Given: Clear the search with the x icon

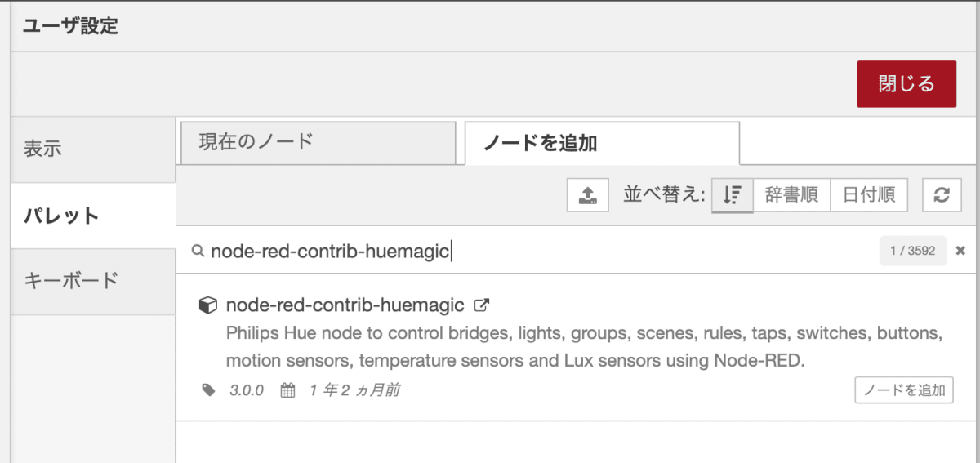Looking at the screenshot, I should coord(960,251).
